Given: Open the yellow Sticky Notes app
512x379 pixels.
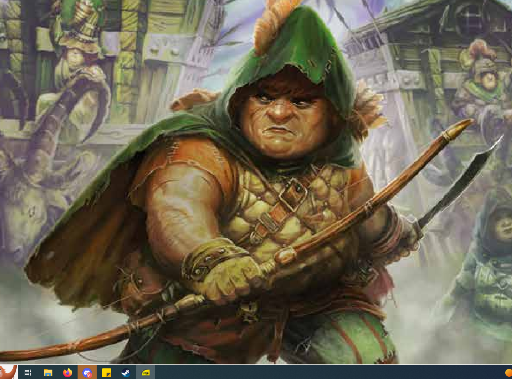Looking at the screenshot, I should coord(106,372).
